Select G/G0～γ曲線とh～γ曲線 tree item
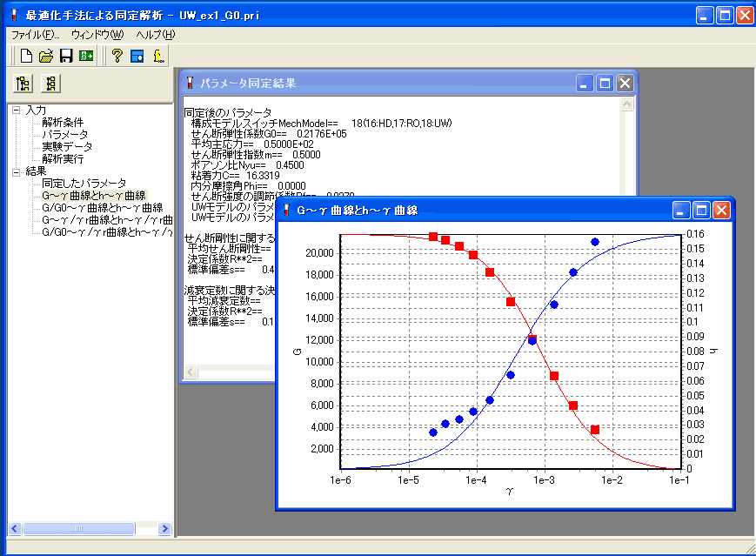This screenshot has width=756, height=556. [x=102, y=208]
